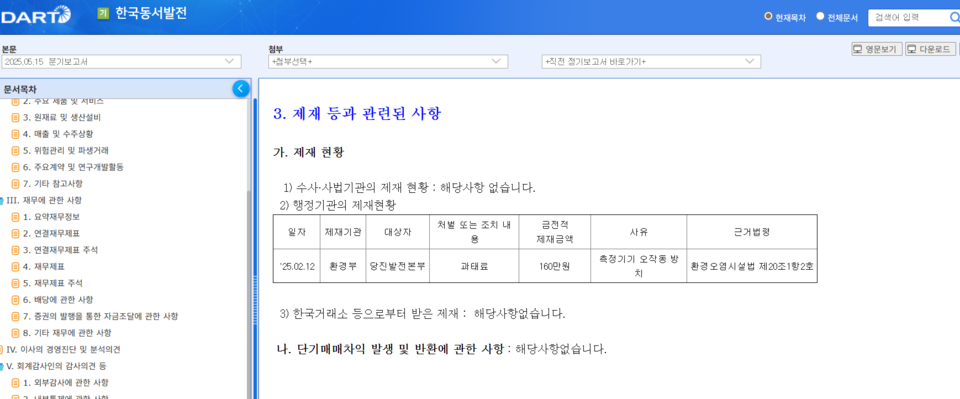Image resolution: width=960 pixels, height=399 pixels.
Task: Collapse the 문서목차 panel with blue arrow
Action: point(241,89)
